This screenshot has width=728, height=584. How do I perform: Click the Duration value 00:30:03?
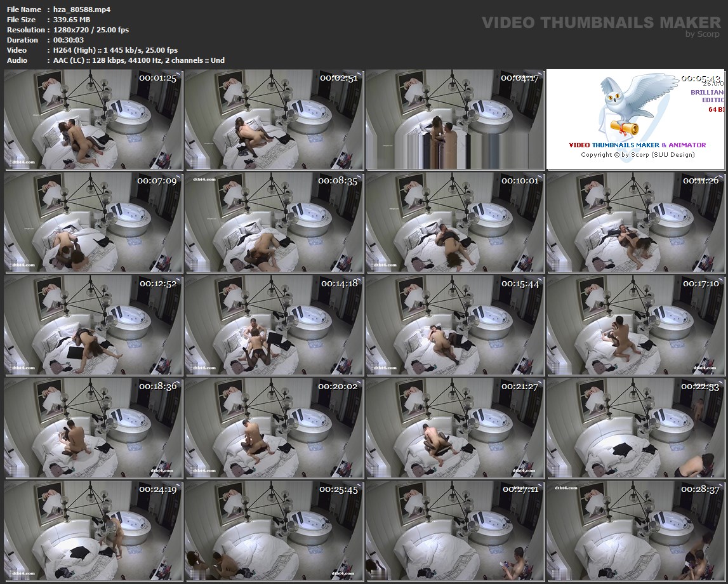tap(70, 40)
